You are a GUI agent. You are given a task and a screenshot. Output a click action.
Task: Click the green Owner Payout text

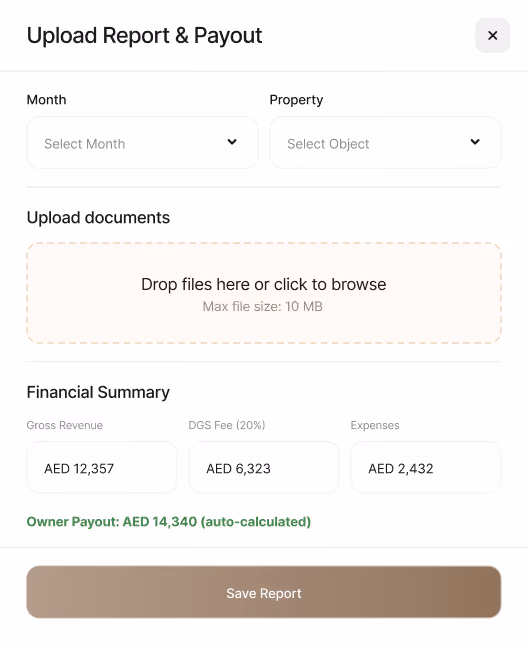click(x=169, y=522)
